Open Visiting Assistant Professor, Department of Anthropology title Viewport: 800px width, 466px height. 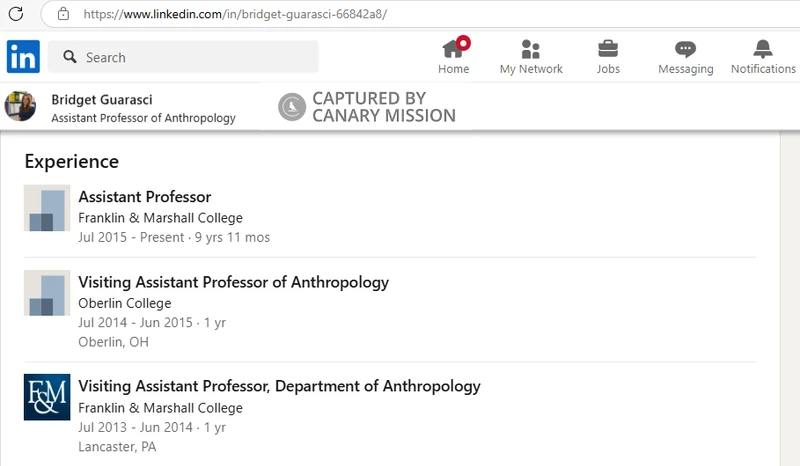[x=279, y=386]
